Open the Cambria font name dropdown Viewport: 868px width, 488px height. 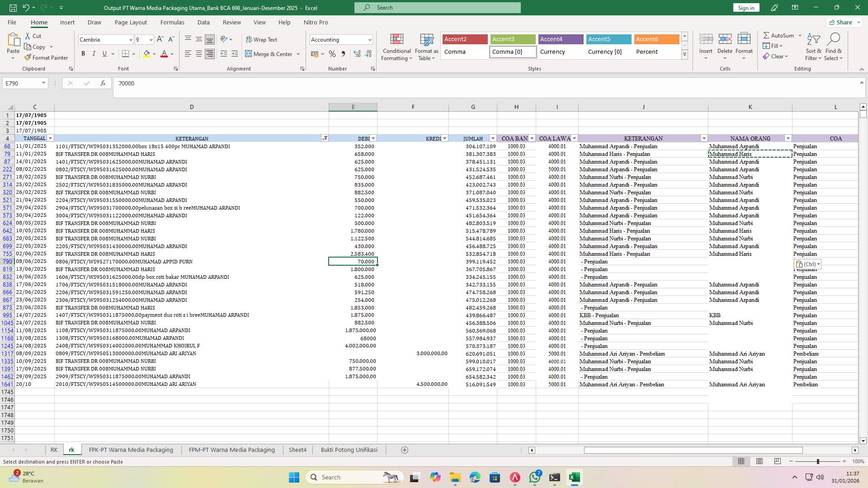(x=130, y=40)
